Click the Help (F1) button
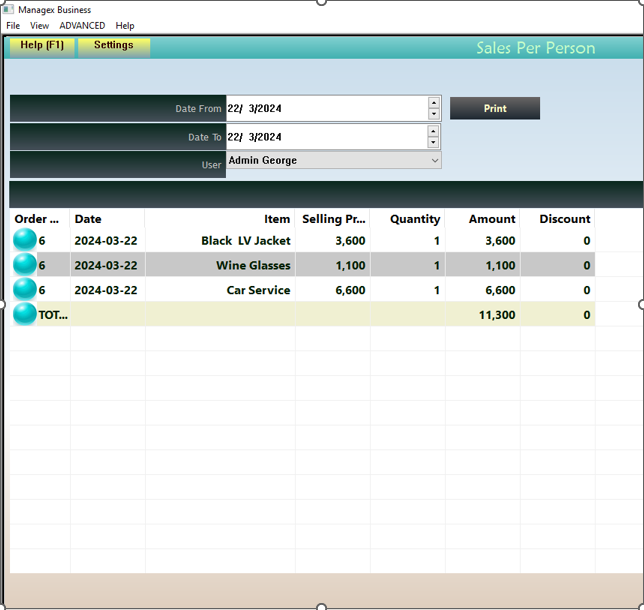Viewport: 644px width, 610px height. click(42, 46)
